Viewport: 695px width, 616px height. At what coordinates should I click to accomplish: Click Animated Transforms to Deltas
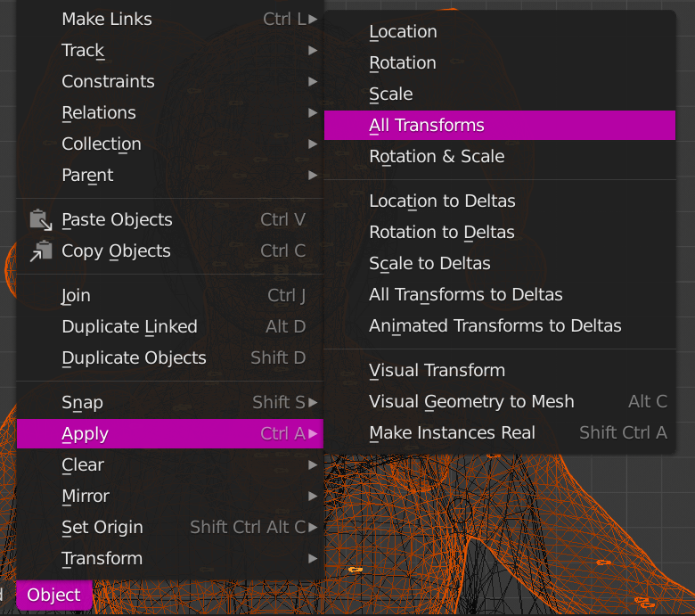tap(495, 326)
